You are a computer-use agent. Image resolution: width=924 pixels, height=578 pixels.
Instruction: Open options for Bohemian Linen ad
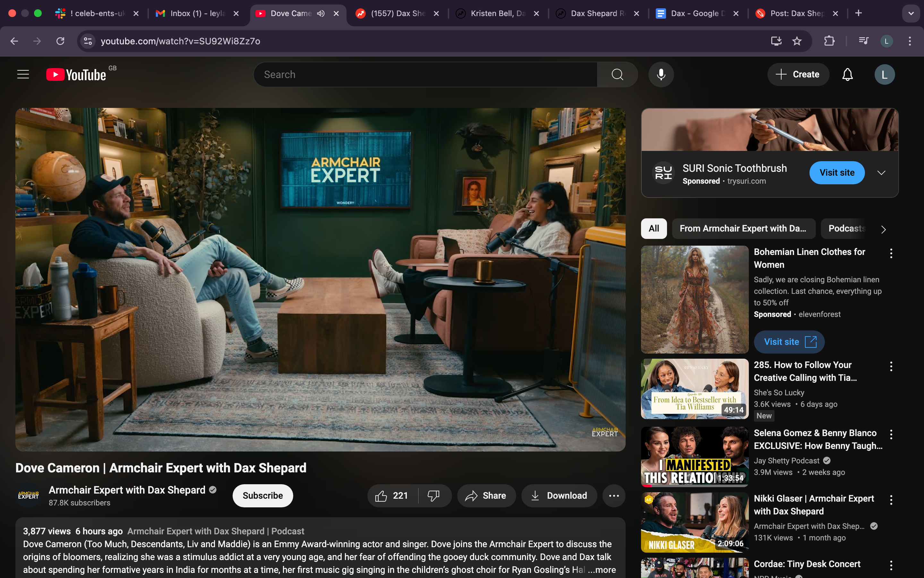pyautogui.click(x=891, y=253)
